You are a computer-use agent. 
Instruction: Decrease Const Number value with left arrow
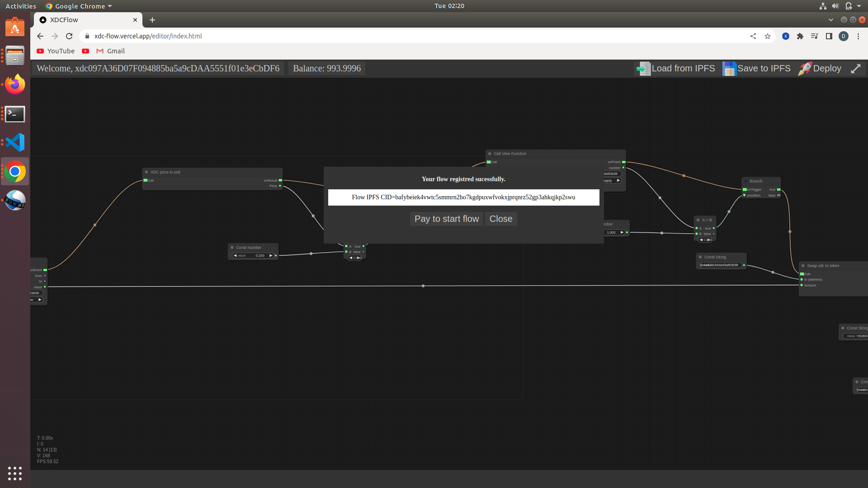click(x=235, y=256)
